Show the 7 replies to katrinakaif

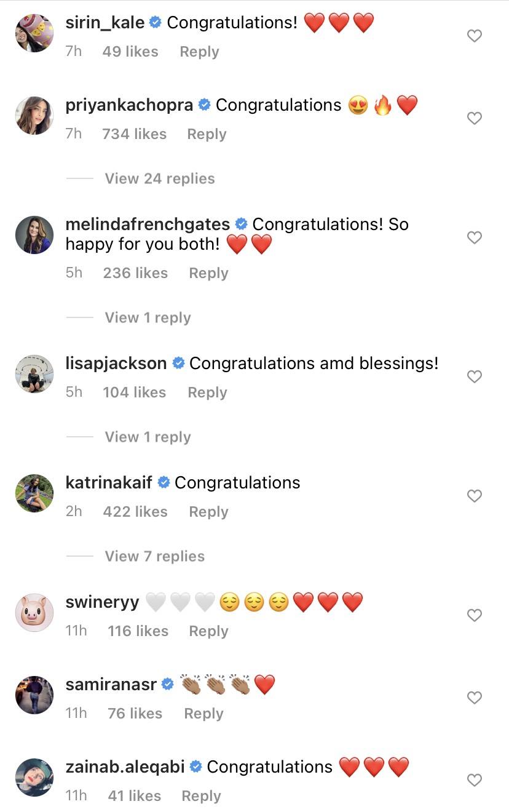pyautogui.click(x=154, y=556)
